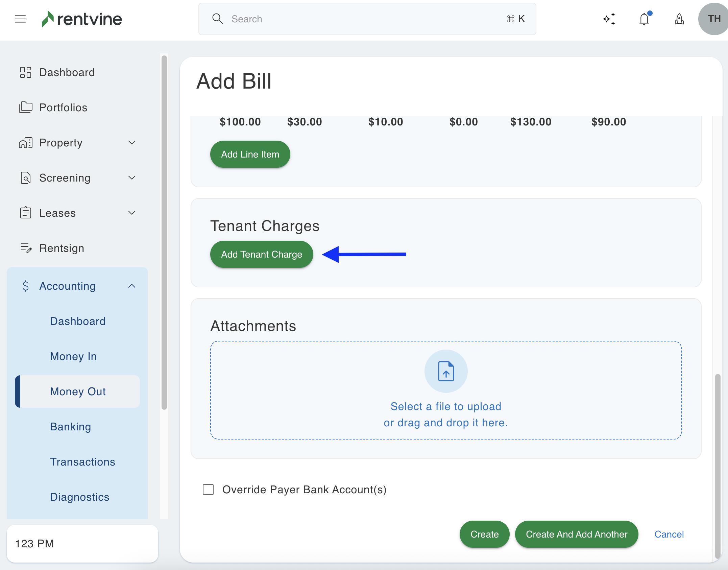Click the Rentsign sidebar icon
Viewport: 728px width, 570px height.
tap(26, 248)
